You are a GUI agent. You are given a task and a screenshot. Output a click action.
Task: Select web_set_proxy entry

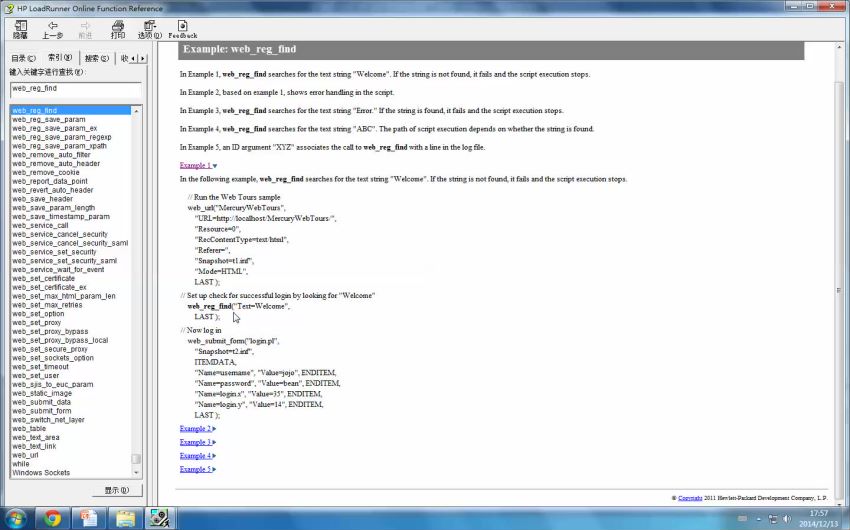pos(36,323)
